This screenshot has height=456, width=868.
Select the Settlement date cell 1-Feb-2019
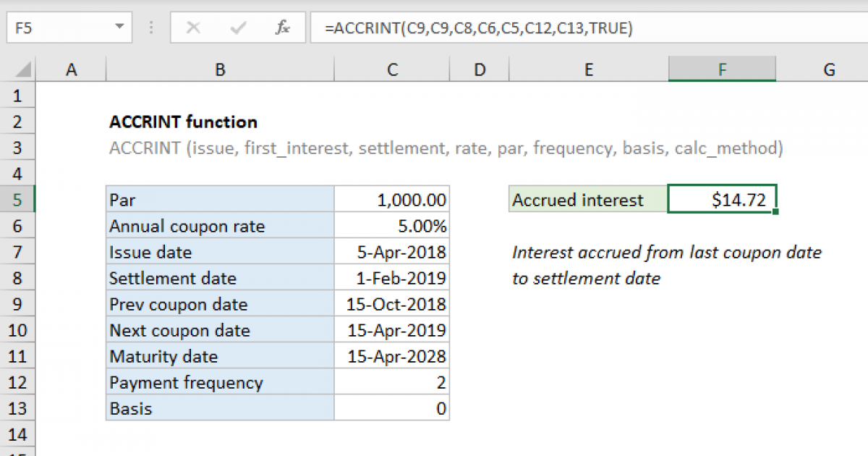391,279
